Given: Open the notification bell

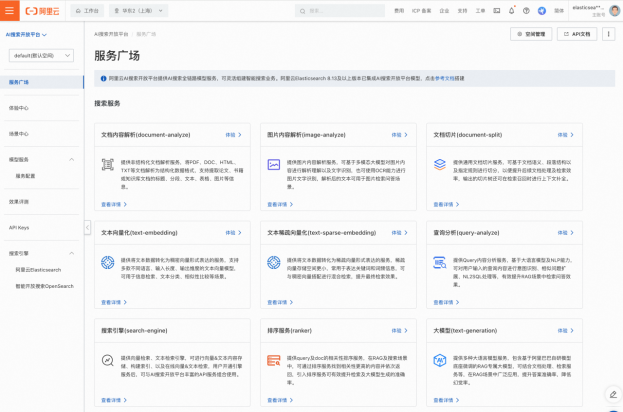Looking at the screenshot, I should coord(511,11).
